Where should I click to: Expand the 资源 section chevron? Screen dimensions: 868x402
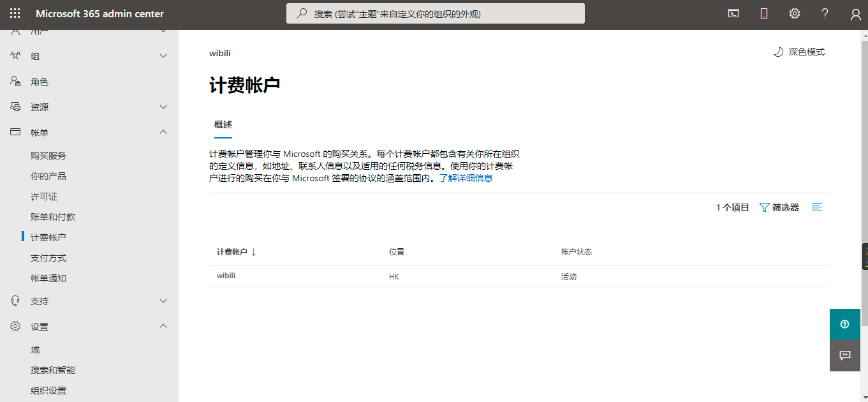point(163,107)
